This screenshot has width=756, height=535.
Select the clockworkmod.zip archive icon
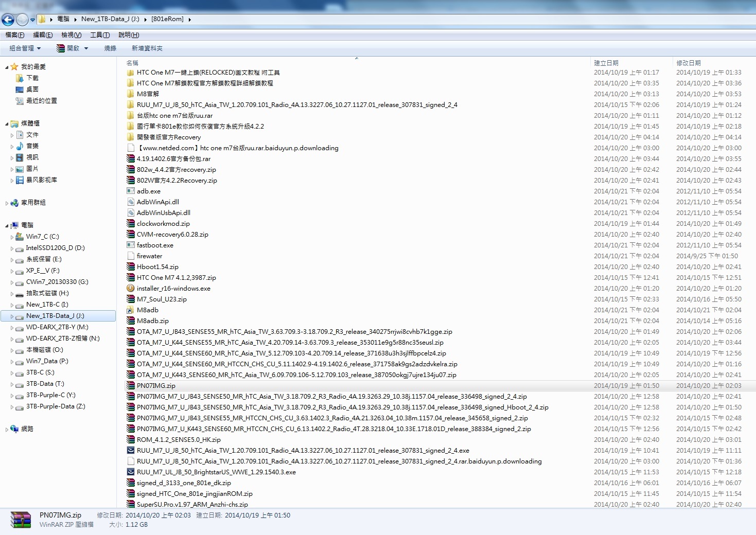coord(131,223)
